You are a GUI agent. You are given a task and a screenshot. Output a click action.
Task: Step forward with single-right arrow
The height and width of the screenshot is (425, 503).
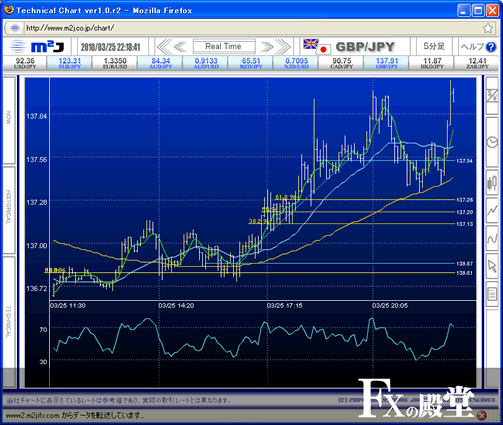267,47
